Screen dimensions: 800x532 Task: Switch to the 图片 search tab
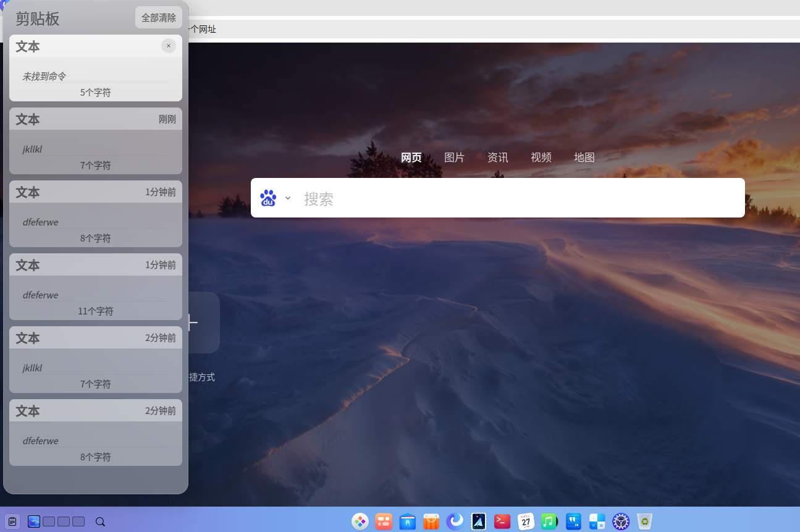pyautogui.click(x=455, y=158)
